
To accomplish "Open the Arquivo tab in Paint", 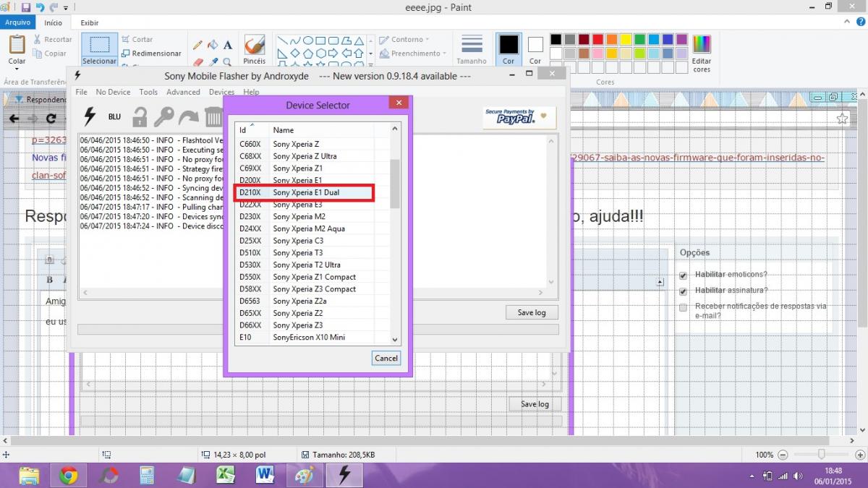I will click(x=17, y=22).
